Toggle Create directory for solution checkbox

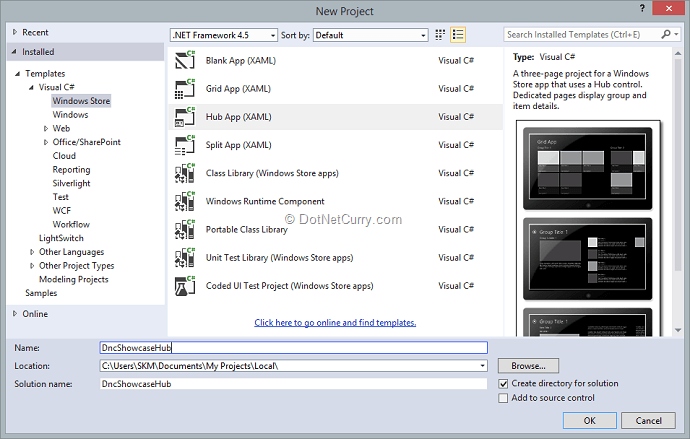tap(503, 384)
